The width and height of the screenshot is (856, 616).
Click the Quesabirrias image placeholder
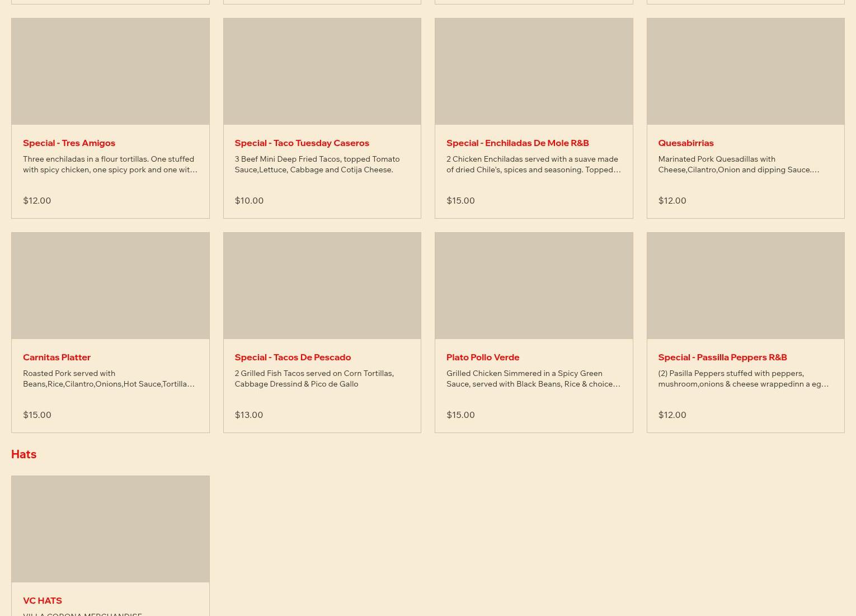click(x=745, y=71)
